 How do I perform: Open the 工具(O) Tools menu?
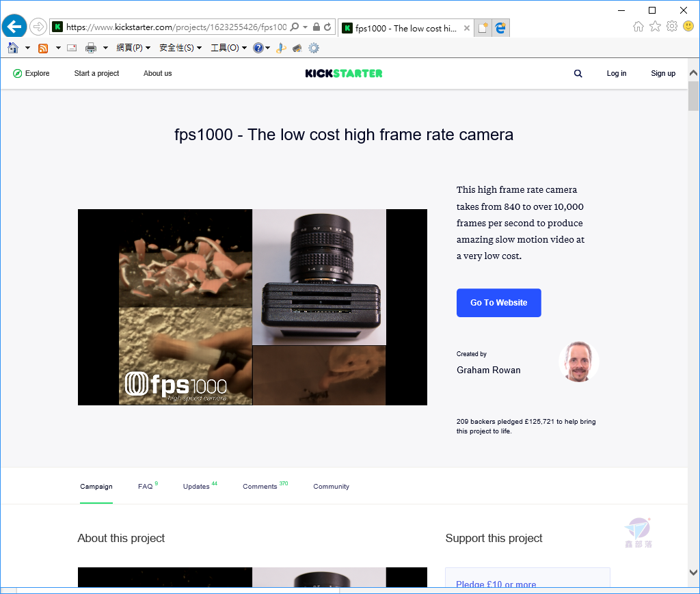point(228,48)
